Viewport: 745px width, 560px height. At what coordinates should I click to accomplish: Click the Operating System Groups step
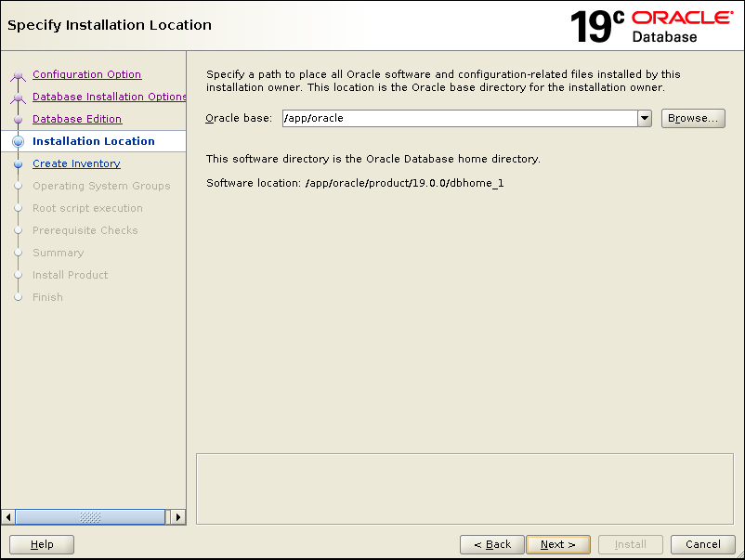click(101, 186)
